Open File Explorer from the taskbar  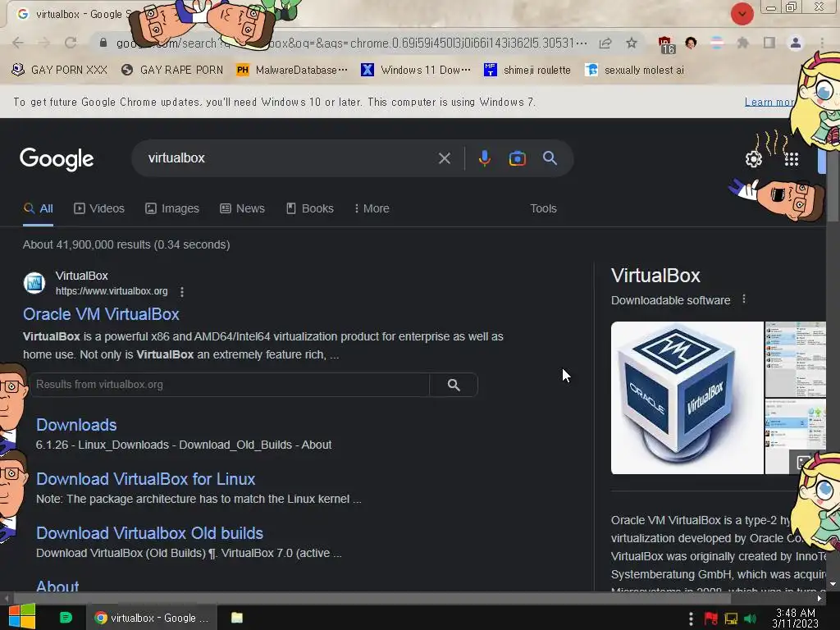(237, 618)
